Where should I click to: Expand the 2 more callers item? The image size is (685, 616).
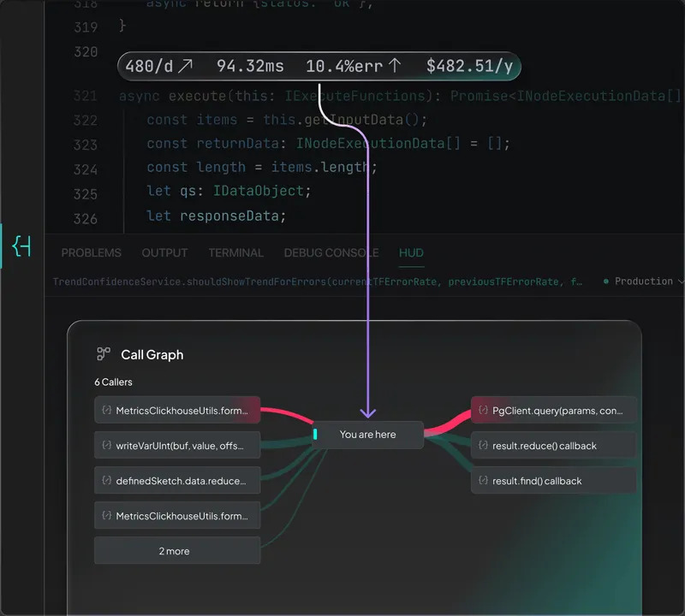coord(176,550)
